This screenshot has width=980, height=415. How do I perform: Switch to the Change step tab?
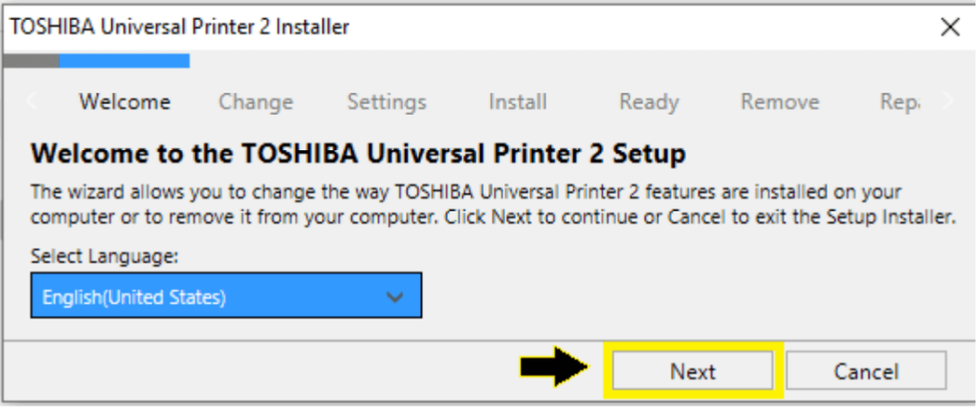pos(256,101)
